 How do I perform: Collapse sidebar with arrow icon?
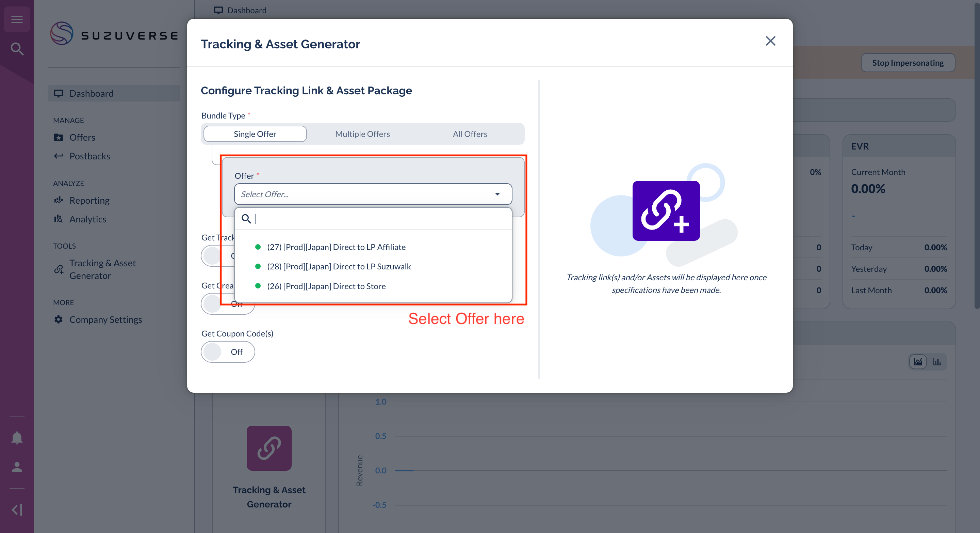(17, 510)
